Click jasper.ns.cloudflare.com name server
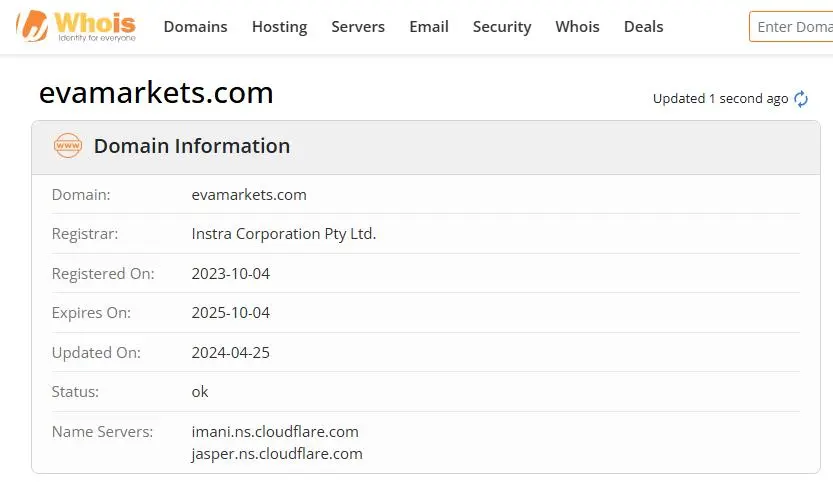 (x=277, y=454)
